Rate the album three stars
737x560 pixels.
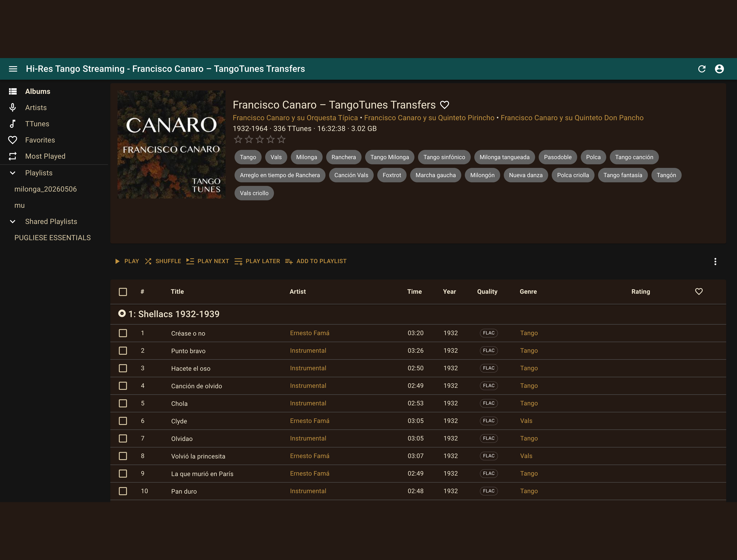(260, 139)
